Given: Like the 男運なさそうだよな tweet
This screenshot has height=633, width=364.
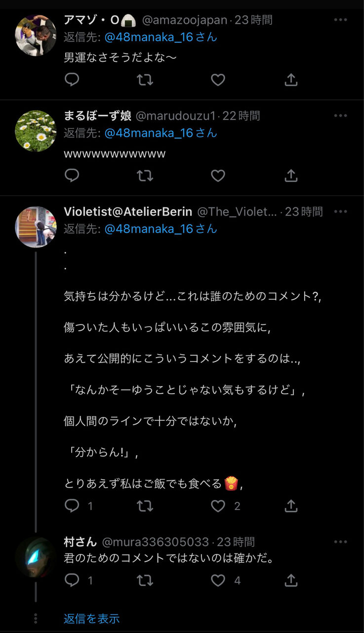Looking at the screenshot, I should click(218, 80).
